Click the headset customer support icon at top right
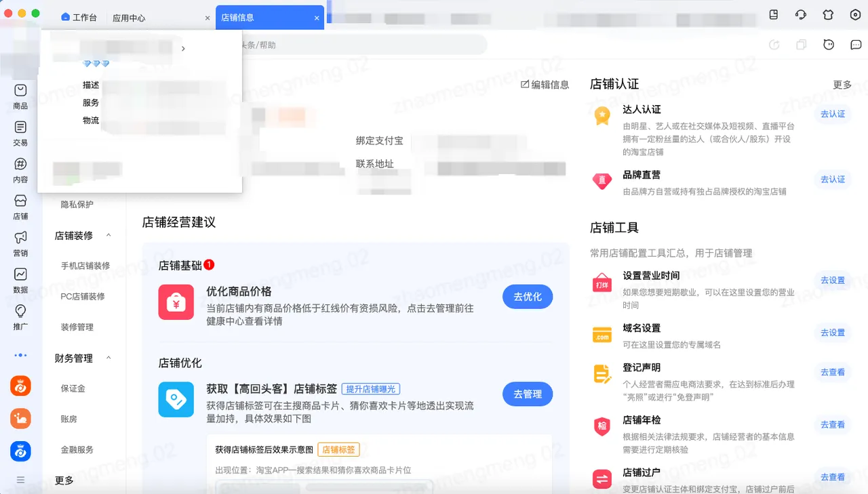This screenshot has height=494, width=868. click(x=800, y=14)
